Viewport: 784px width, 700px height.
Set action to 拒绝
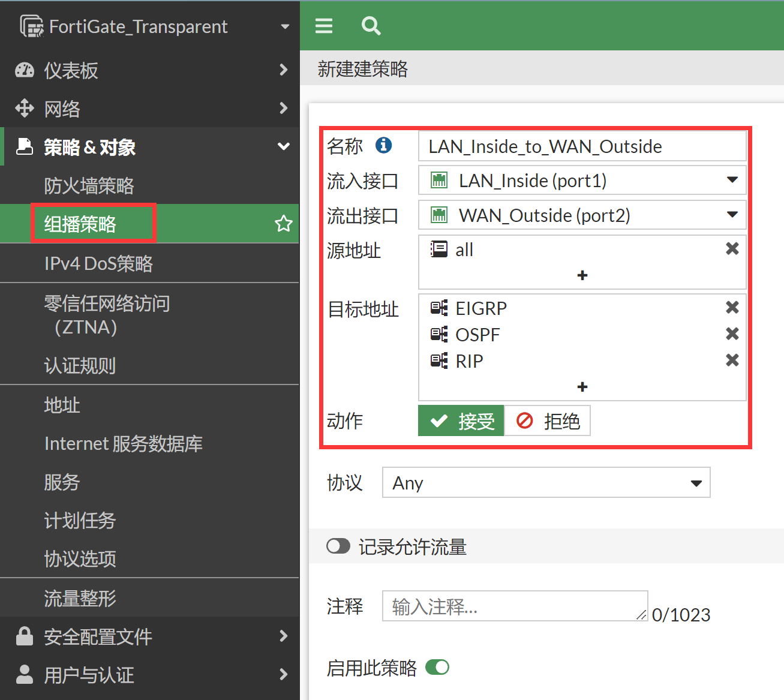coord(548,421)
